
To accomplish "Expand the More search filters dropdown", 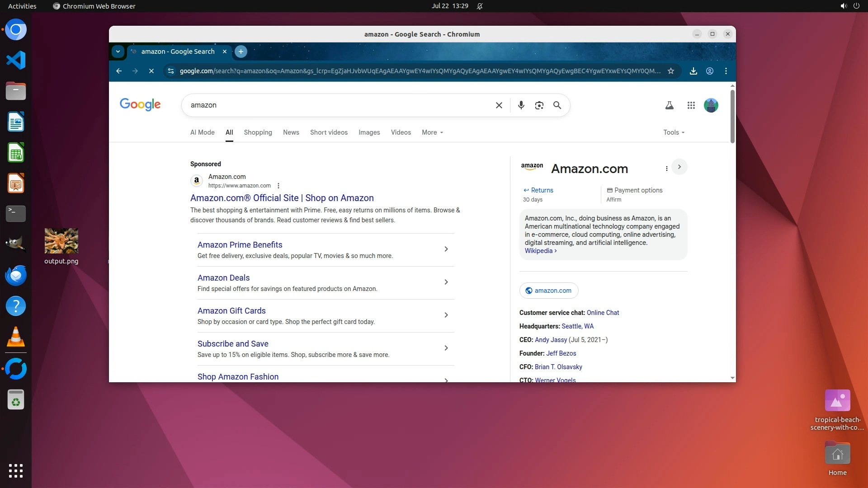I will [x=432, y=132].
